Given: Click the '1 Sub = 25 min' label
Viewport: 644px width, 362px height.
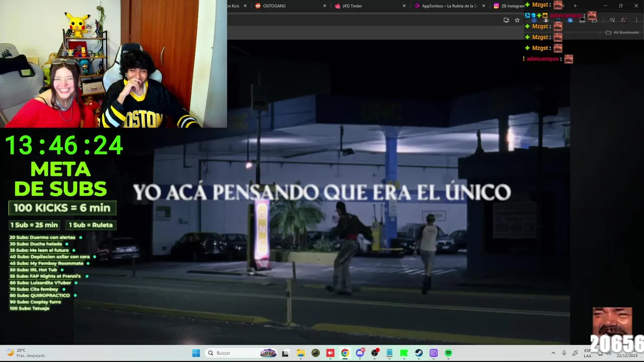Looking at the screenshot, I should 34,225.
